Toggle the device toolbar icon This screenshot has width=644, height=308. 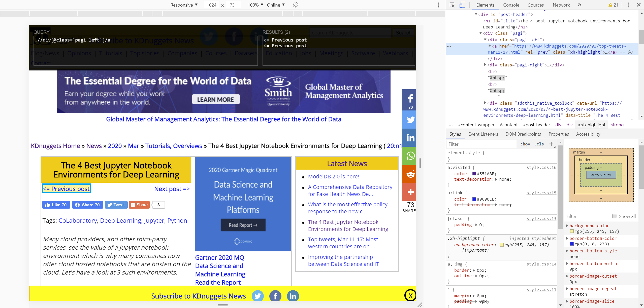[x=462, y=5]
